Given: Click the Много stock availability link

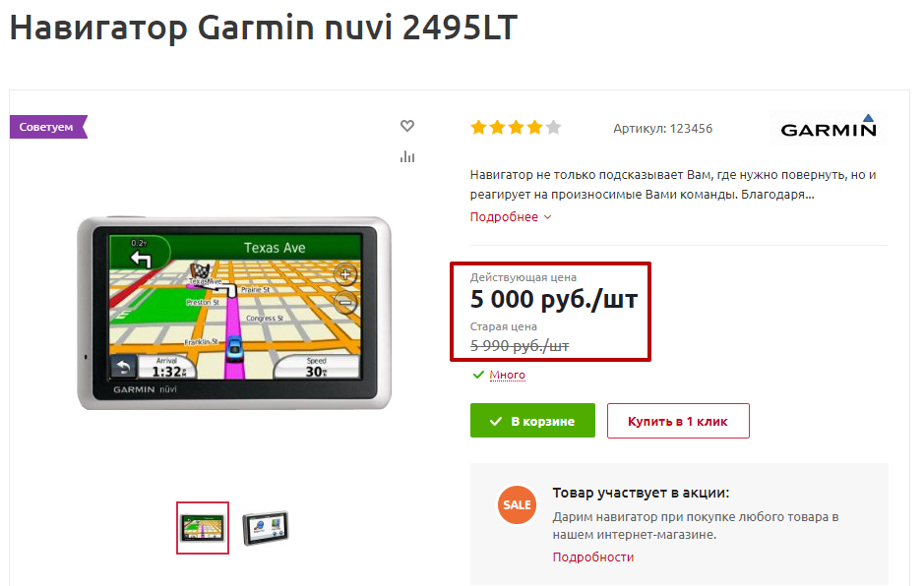Looking at the screenshot, I should 508,375.
